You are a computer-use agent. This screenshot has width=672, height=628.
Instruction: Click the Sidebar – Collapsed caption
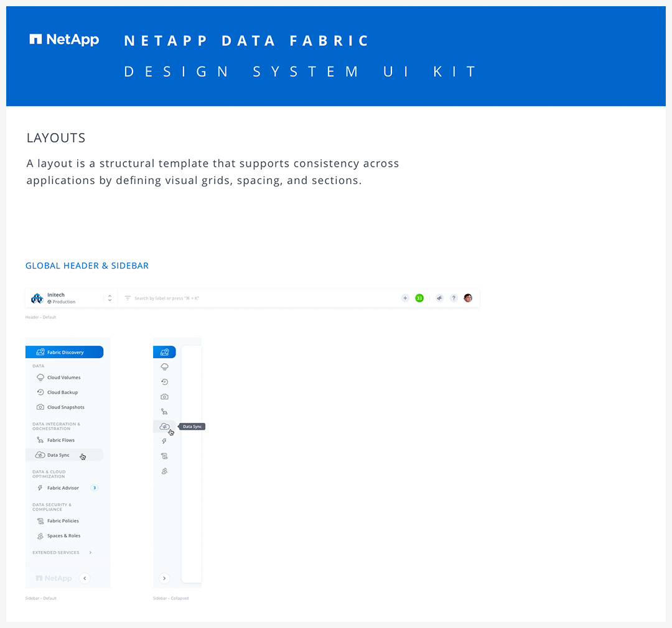[170, 598]
